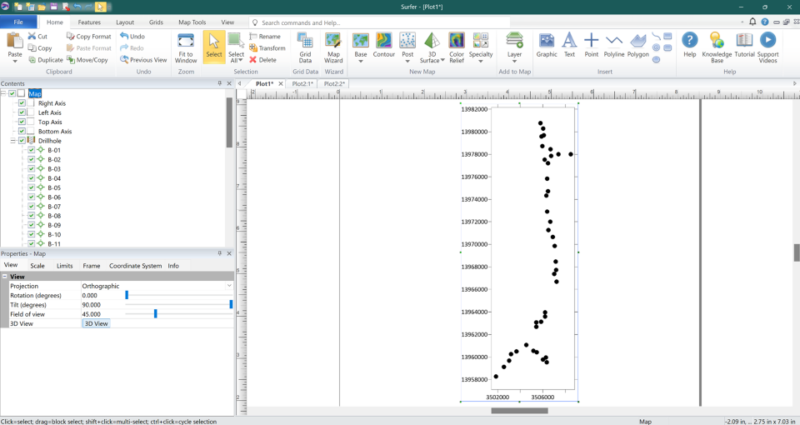Switch to the Map Tools tab
Viewport: 800px width, 425px height.
192,22
